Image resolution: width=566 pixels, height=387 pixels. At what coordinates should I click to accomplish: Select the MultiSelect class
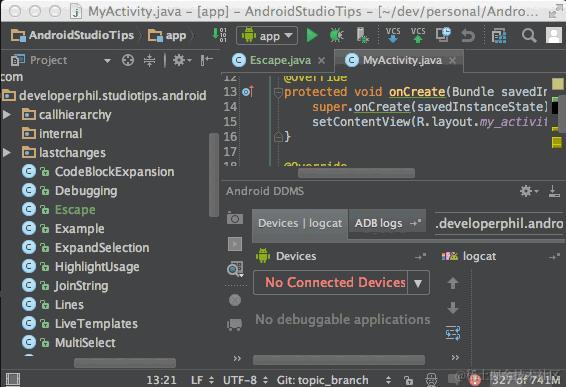[x=85, y=343]
